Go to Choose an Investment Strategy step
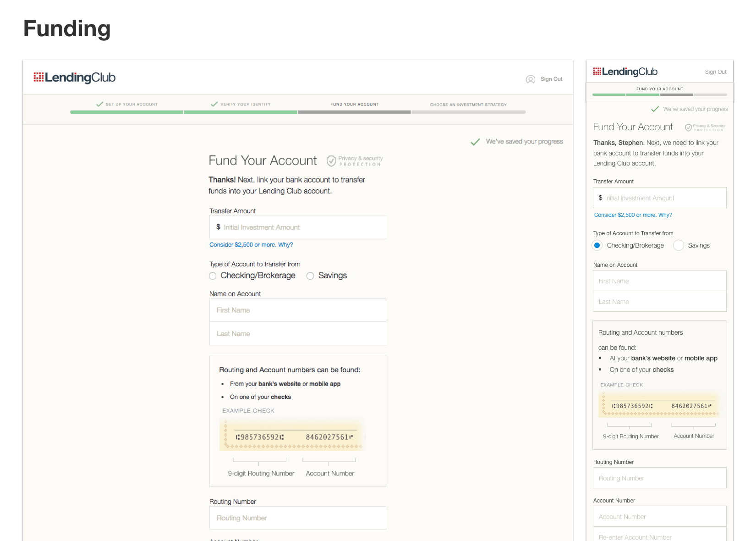This screenshot has height=541, width=756. coord(468,105)
